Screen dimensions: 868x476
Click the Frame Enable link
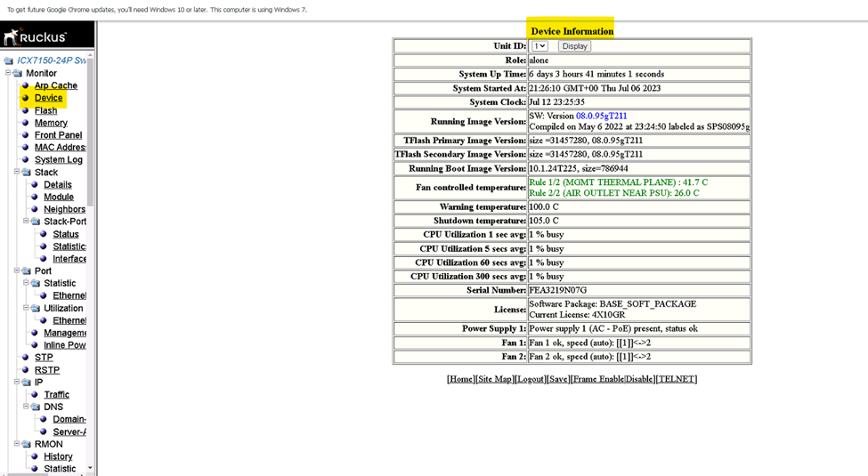(x=598, y=379)
